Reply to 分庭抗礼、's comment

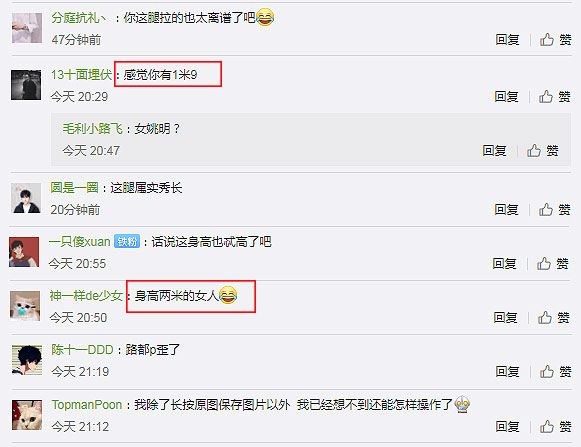(x=507, y=39)
